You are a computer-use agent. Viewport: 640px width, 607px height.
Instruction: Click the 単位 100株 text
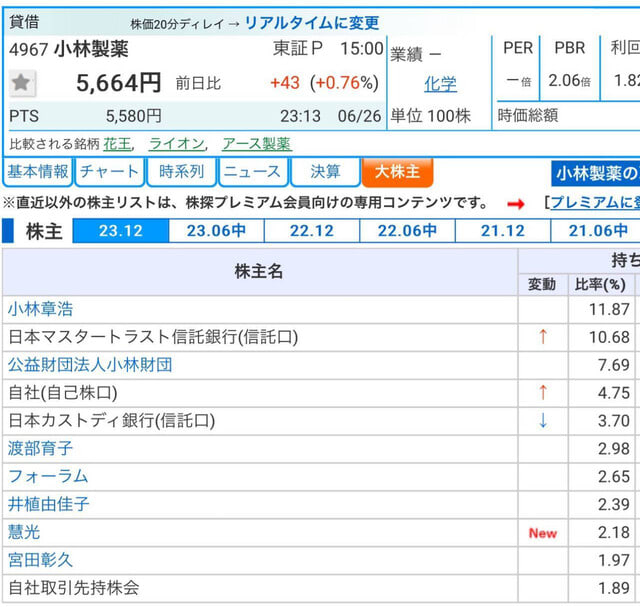(x=431, y=116)
